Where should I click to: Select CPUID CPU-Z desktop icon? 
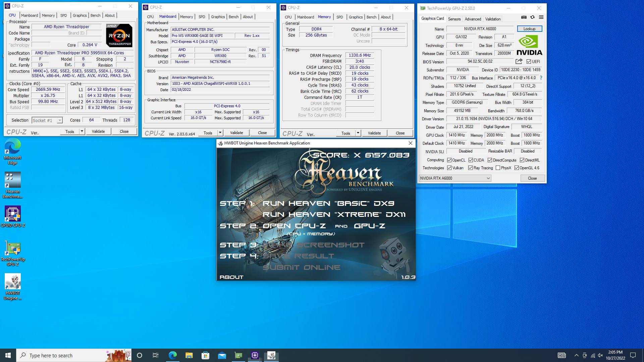[x=12, y=217]
